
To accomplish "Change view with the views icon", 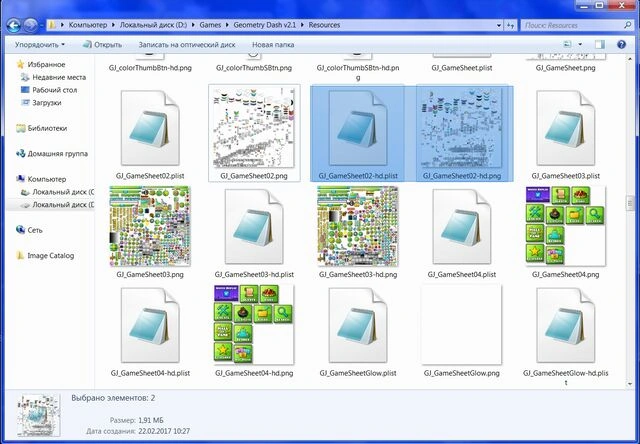I will point(568,44).
